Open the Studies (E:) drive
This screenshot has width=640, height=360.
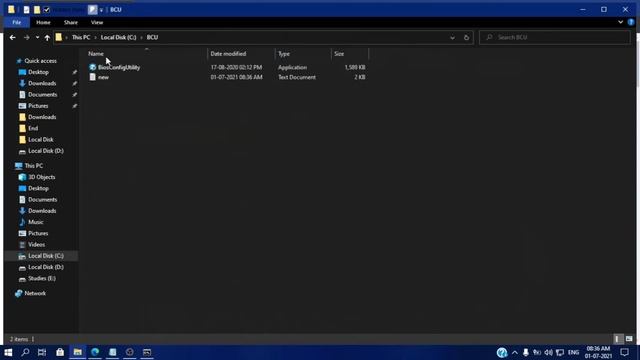coord(42,278)
